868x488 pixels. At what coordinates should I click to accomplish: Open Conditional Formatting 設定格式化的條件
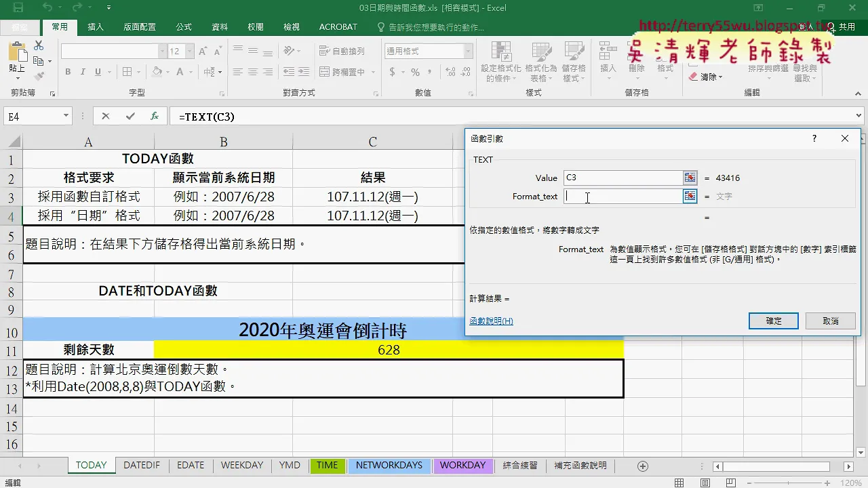tap(501, 62)
